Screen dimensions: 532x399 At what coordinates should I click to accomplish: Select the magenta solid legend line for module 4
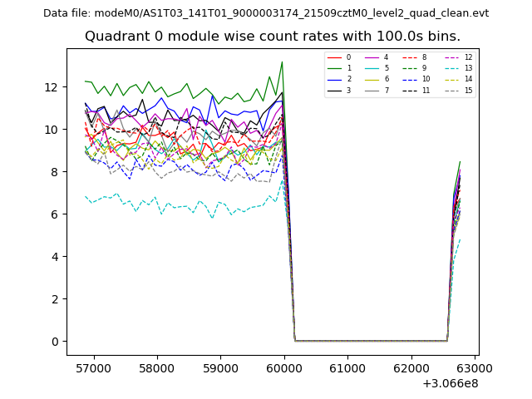pos(373,58)
